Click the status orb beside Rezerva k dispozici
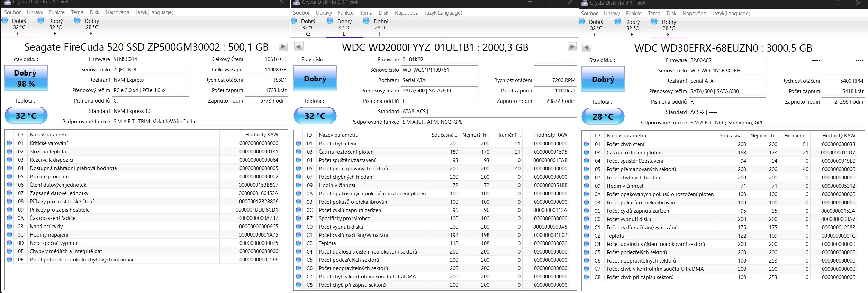This screenshot has width=868, height=293. 9,160
